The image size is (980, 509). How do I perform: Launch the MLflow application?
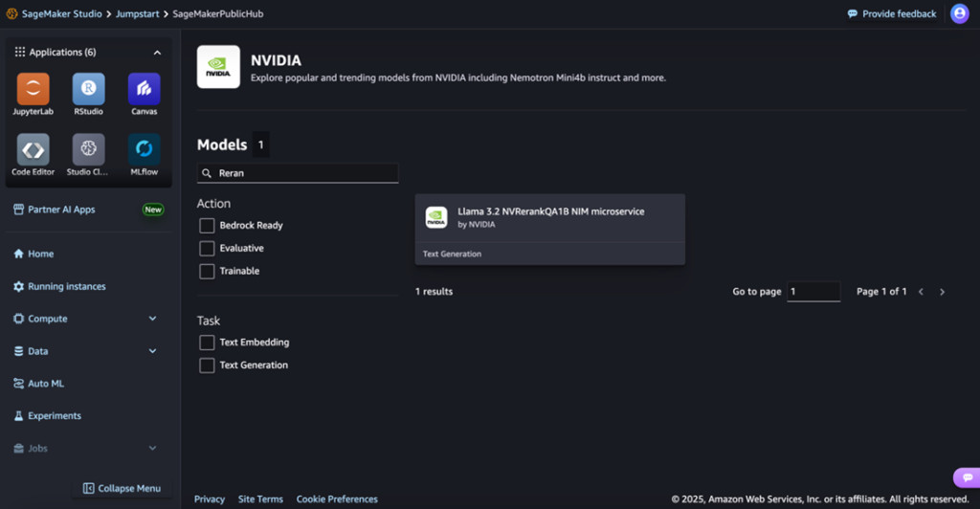(144, 150)
